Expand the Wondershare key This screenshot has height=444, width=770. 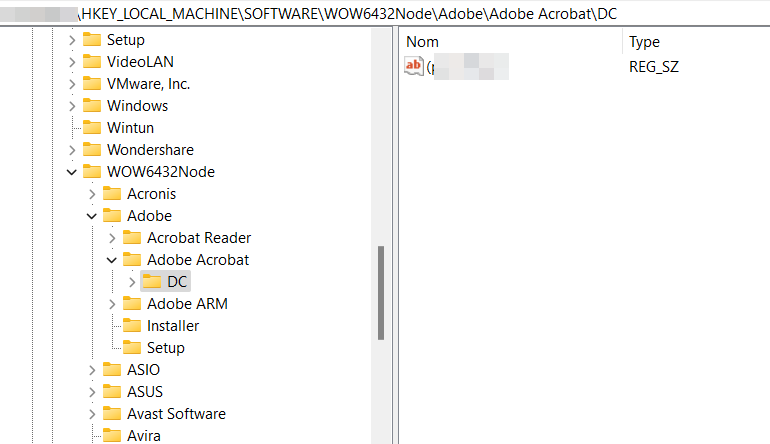tap(72, 150)
